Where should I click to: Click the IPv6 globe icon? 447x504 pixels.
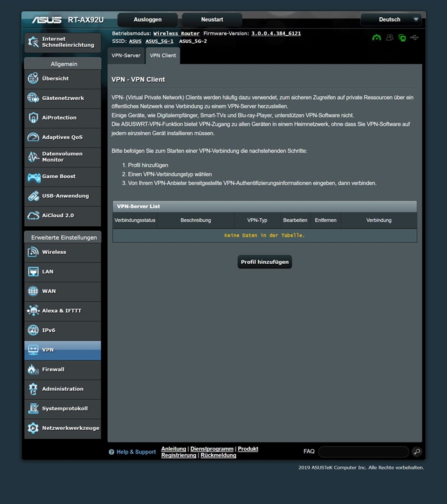click(33, 330)
